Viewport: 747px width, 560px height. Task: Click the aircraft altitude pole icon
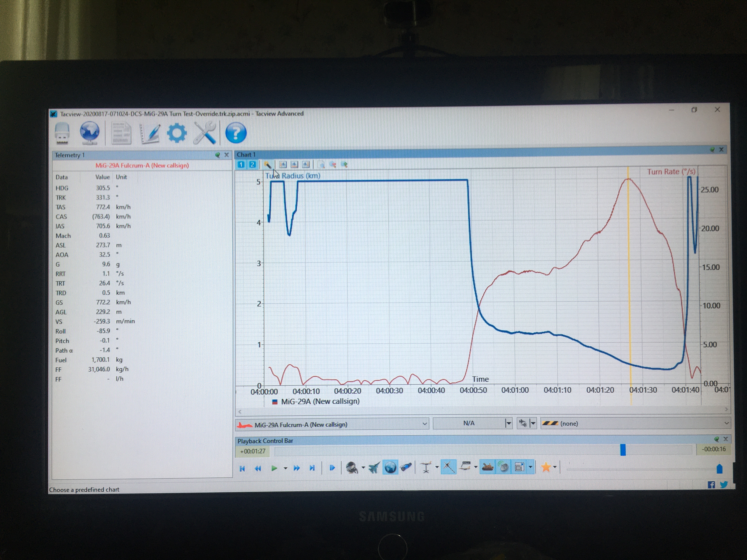click(426, 468)
